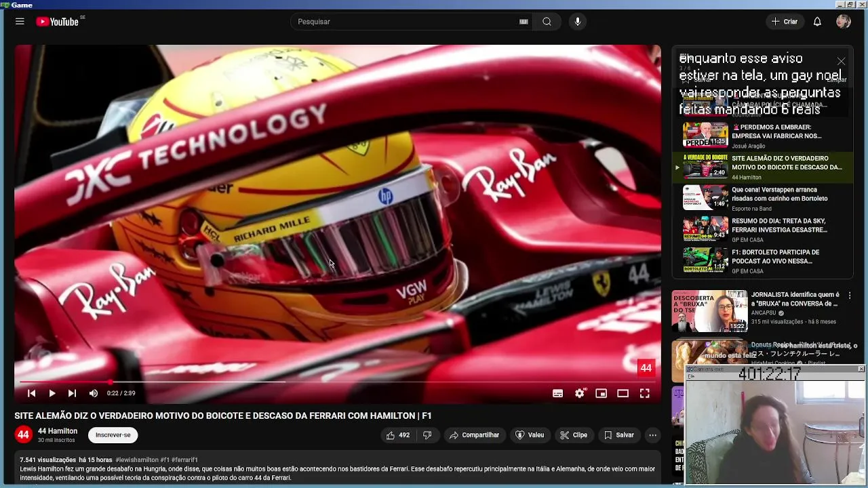Expand the video description text

pos(337,472)
